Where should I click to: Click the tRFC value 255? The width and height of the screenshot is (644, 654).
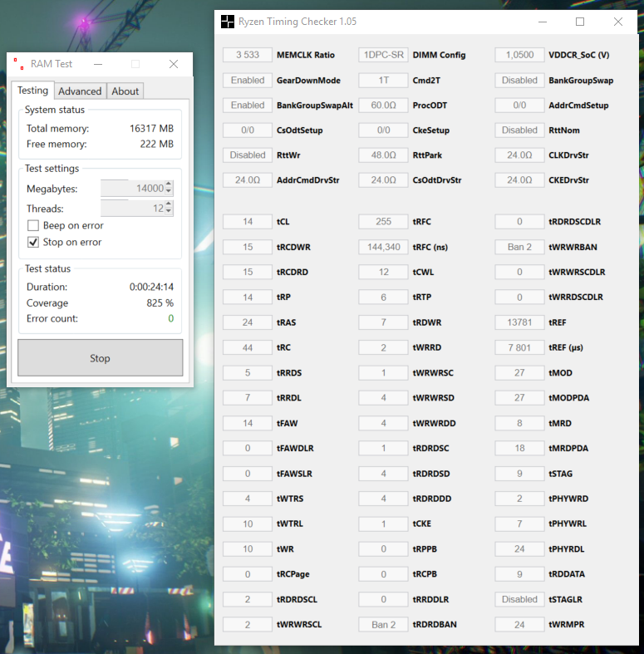click(x=383, y=222)
